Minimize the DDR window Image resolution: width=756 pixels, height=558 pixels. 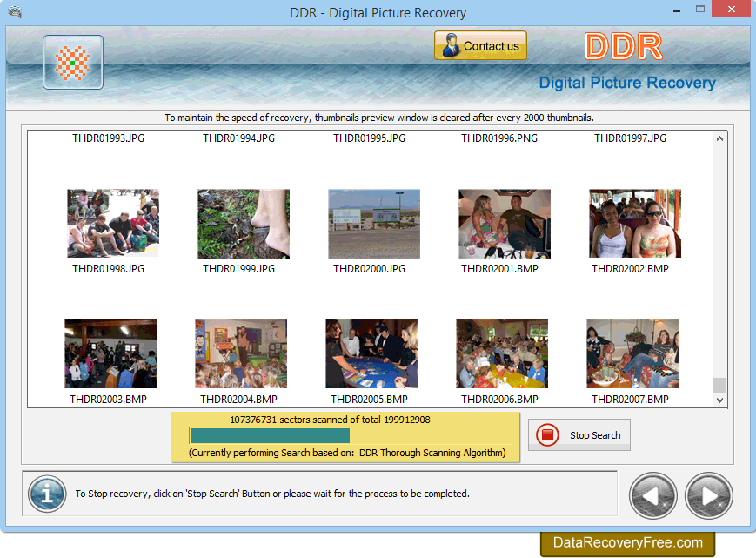[677, 10]
